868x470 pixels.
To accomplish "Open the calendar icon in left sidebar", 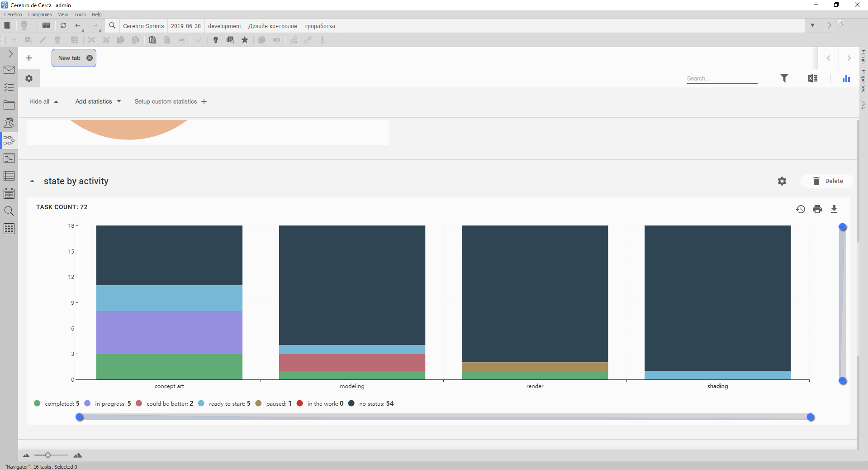I will 9,193.
